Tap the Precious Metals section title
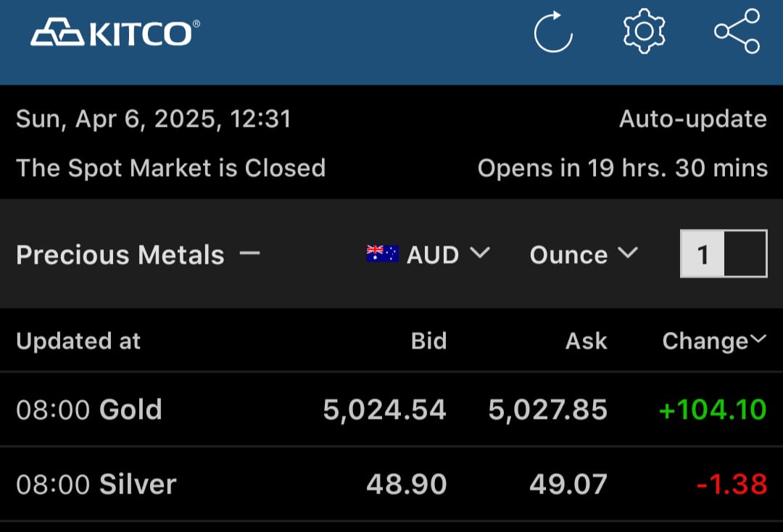 (120, 254)
